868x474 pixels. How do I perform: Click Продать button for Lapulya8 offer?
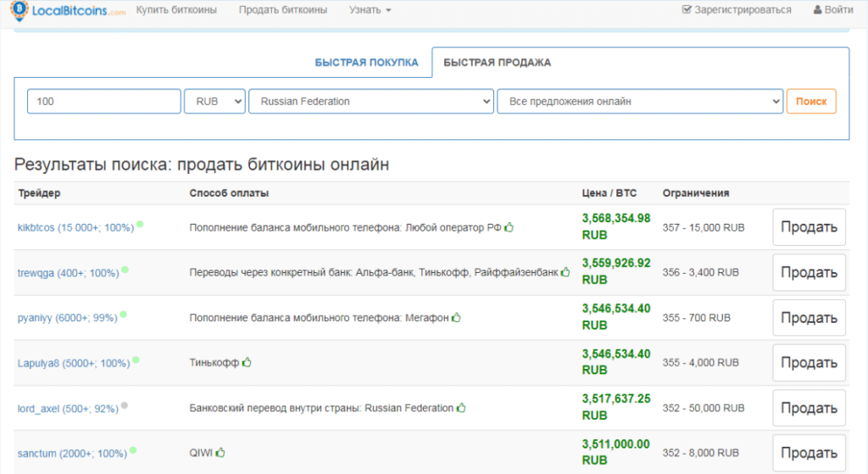(809, 363)
